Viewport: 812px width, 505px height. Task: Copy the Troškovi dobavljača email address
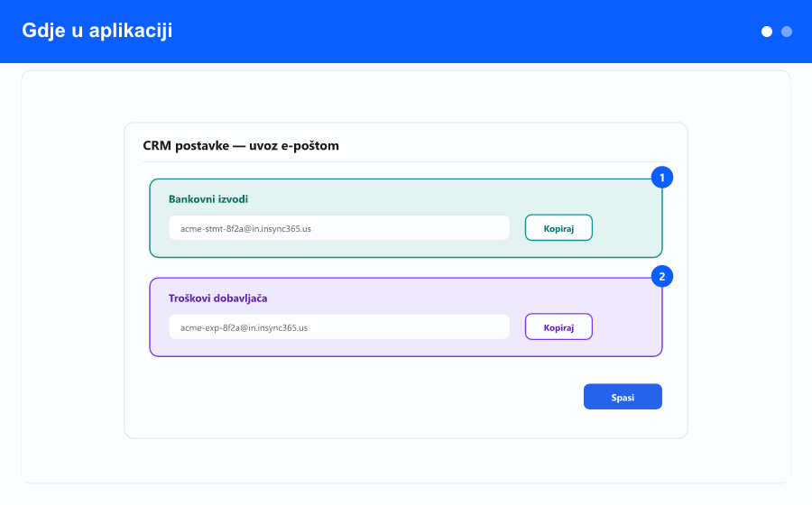click(x=558, y=326)
